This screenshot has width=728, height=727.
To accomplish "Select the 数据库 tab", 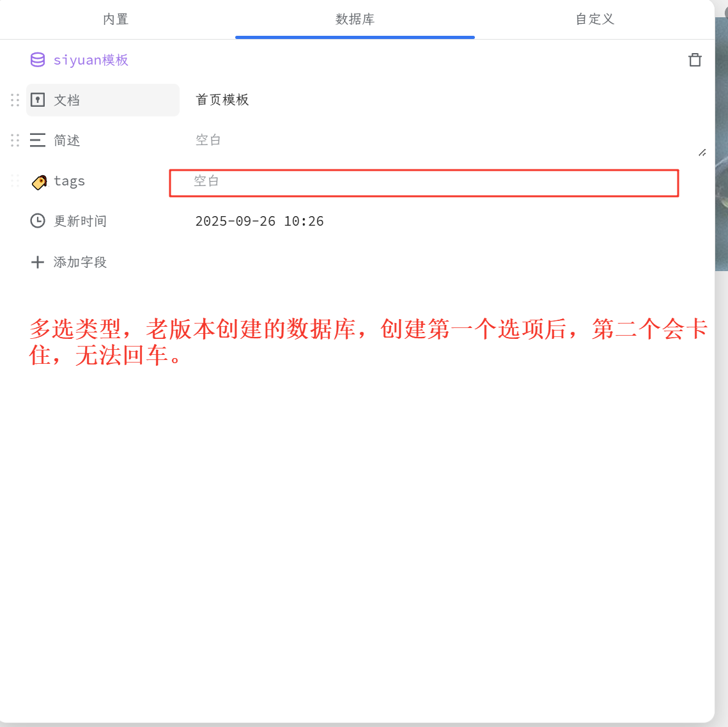I will pyautogui.click(x=355, y=19).
